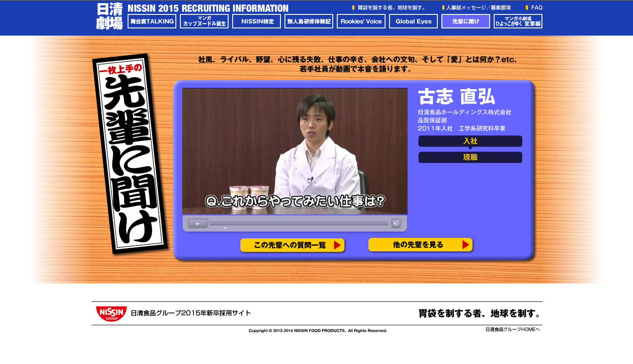Go to NISSIN検定 section

pyautogui.click(x=257, y=21)
